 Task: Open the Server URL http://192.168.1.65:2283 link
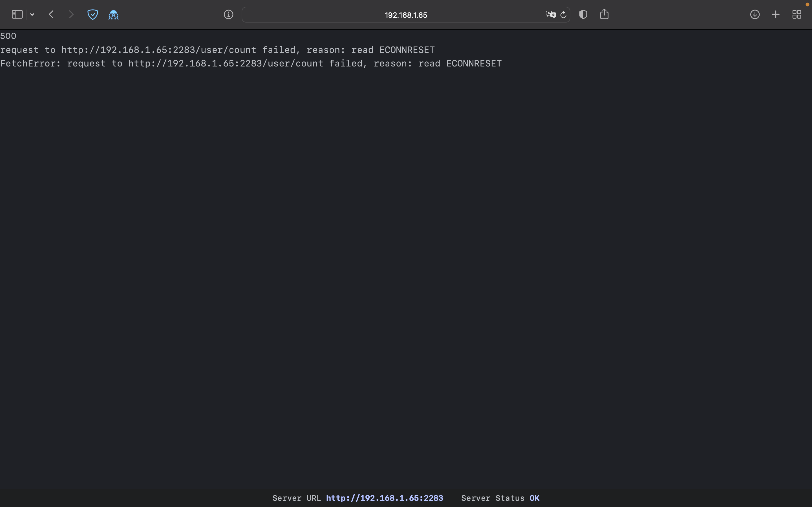pos(385,498)
